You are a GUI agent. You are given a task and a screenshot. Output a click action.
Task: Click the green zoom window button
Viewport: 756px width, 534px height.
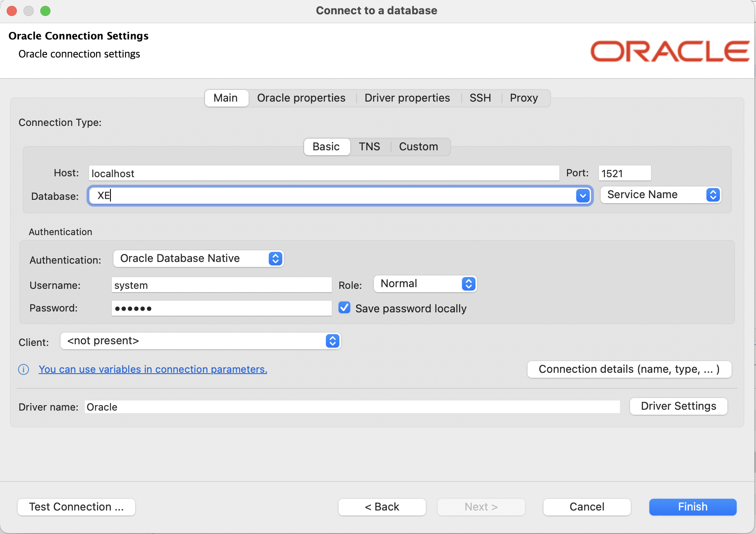tap(45, 11)
